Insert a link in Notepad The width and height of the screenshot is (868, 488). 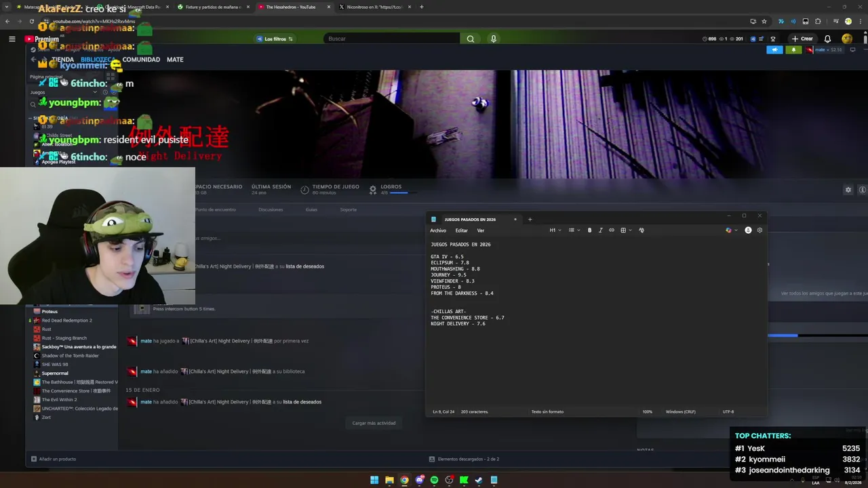coord(611,230)
